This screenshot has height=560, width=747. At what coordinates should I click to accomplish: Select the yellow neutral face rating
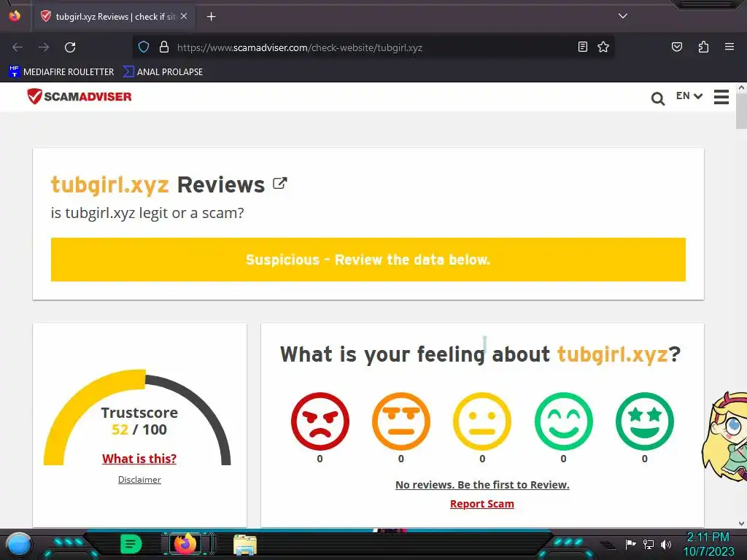pyautogui.click(x=482, y=421)
